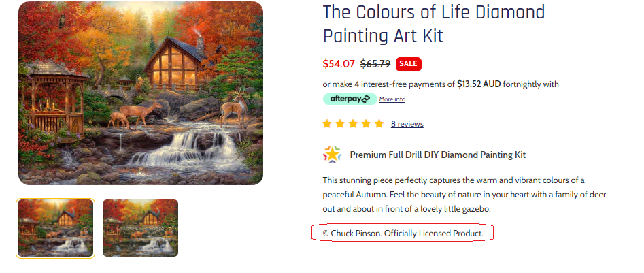The height and width of the screenshot is (273, 644).
Task: Click the $54.07 sale price
Action: (x=339, y=64)
